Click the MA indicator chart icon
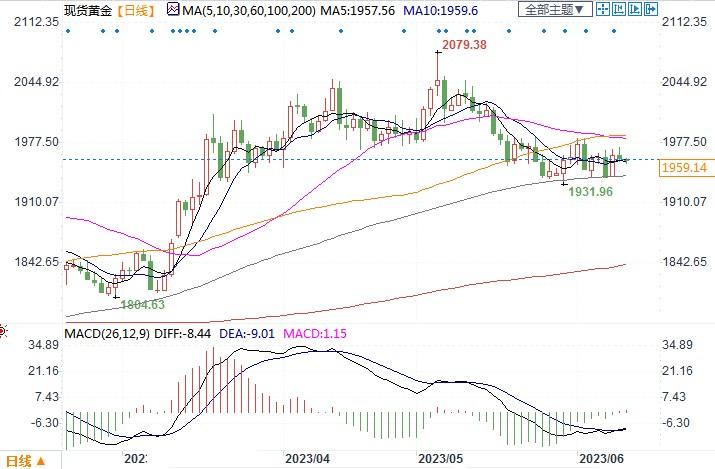 click(x=173, y=9)
